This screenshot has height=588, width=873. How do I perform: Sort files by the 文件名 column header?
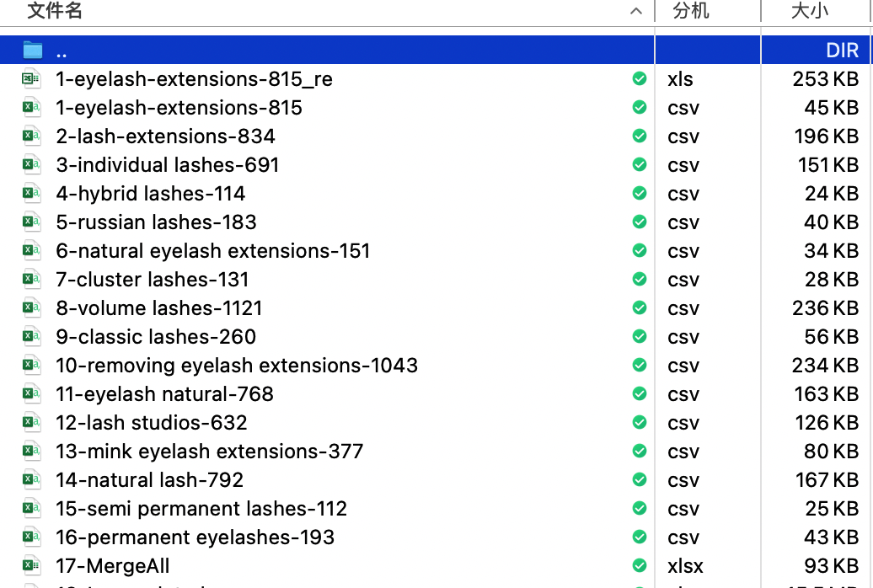pos(56,11)
